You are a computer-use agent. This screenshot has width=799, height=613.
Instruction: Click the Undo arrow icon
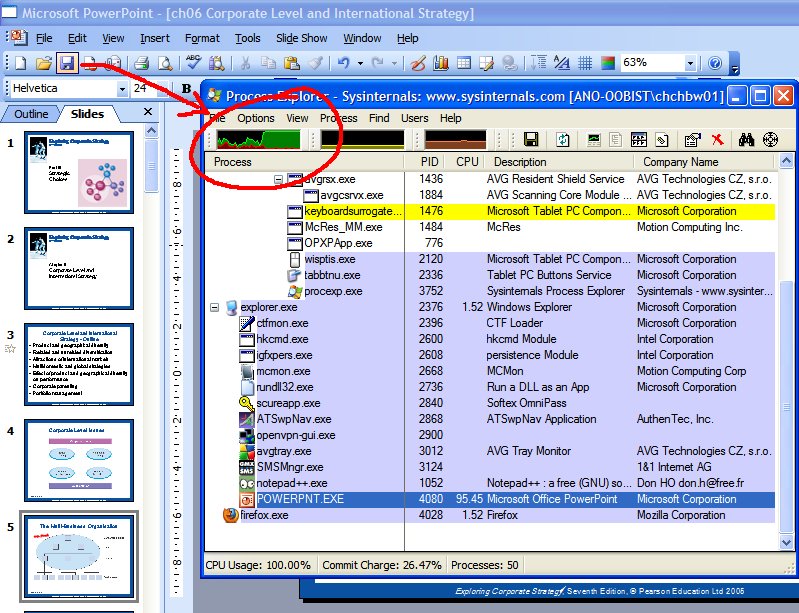(x=343, y=63)
